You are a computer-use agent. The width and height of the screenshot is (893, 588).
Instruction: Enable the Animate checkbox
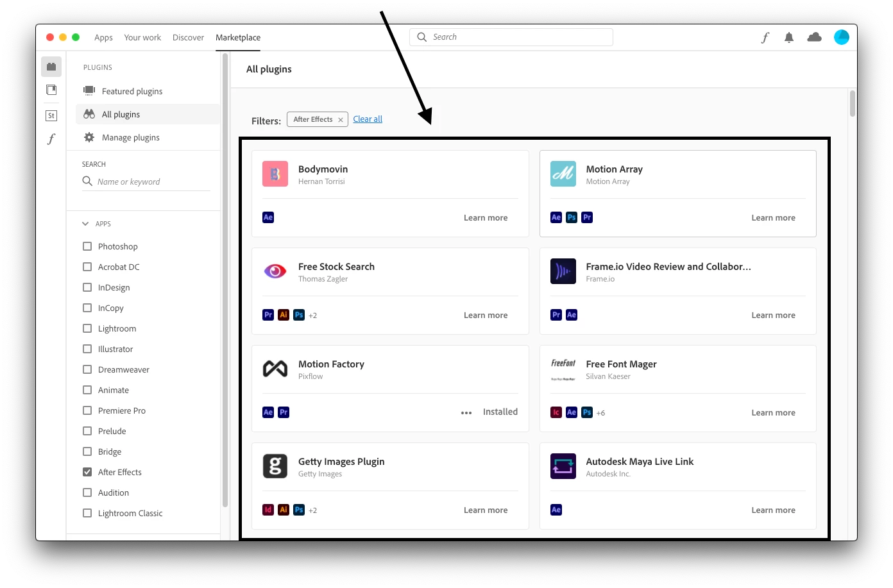(x=87, y=390)
